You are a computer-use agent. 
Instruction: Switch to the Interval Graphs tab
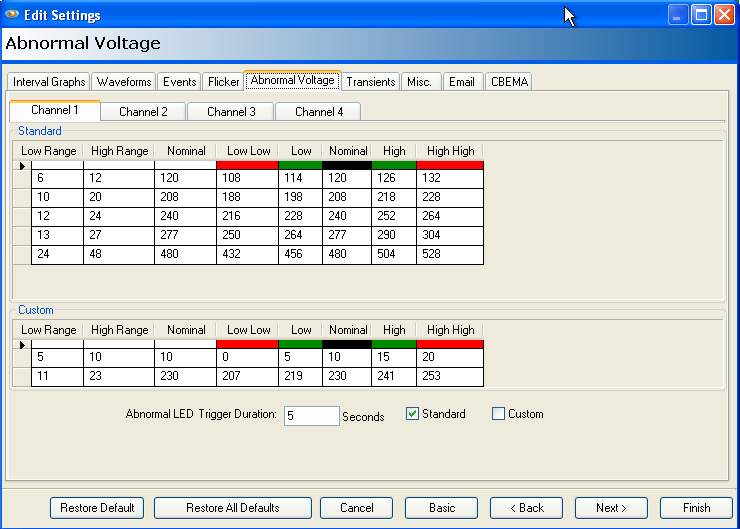click(49, 82)
